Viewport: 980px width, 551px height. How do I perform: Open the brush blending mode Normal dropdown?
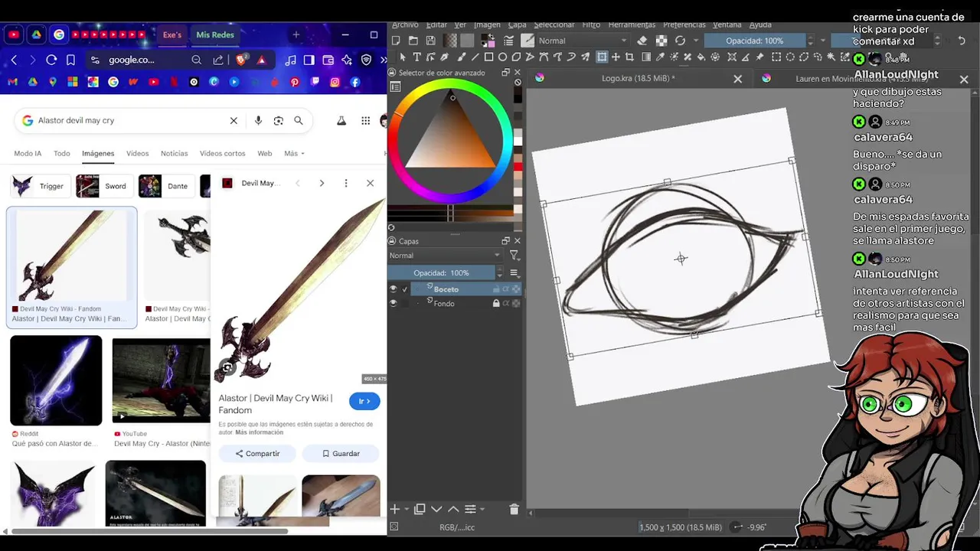click(583, 41)
